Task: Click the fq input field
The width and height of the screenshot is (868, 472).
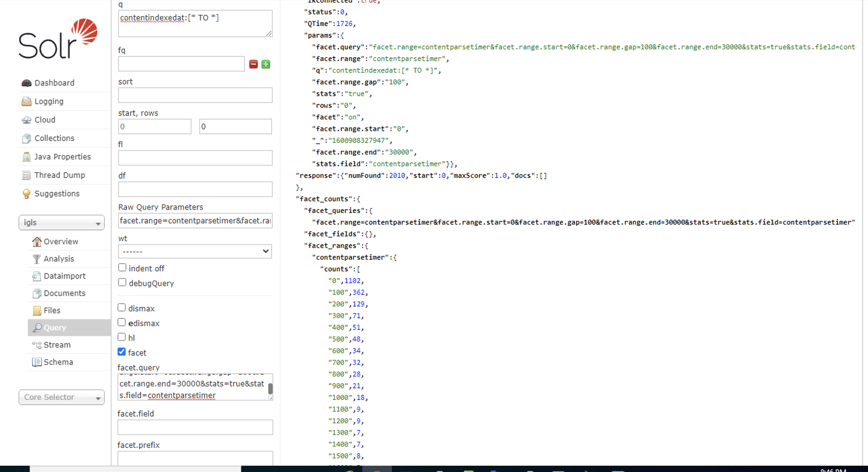Action: [x=181, y=64]
